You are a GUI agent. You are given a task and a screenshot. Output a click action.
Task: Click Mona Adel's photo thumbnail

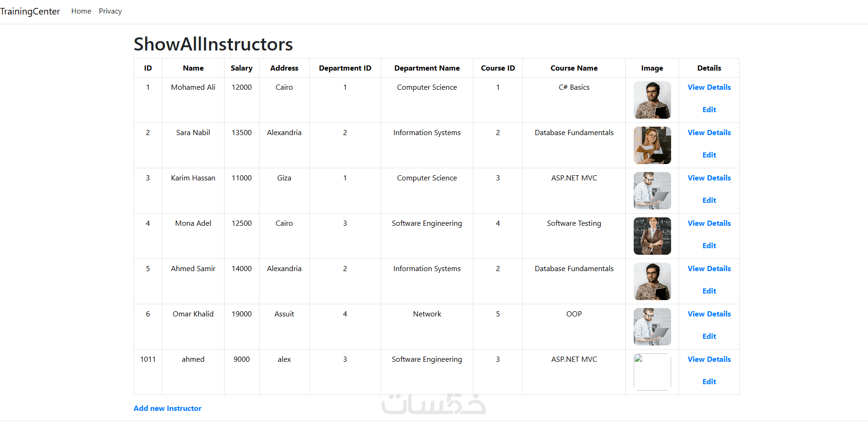(652, 236)
